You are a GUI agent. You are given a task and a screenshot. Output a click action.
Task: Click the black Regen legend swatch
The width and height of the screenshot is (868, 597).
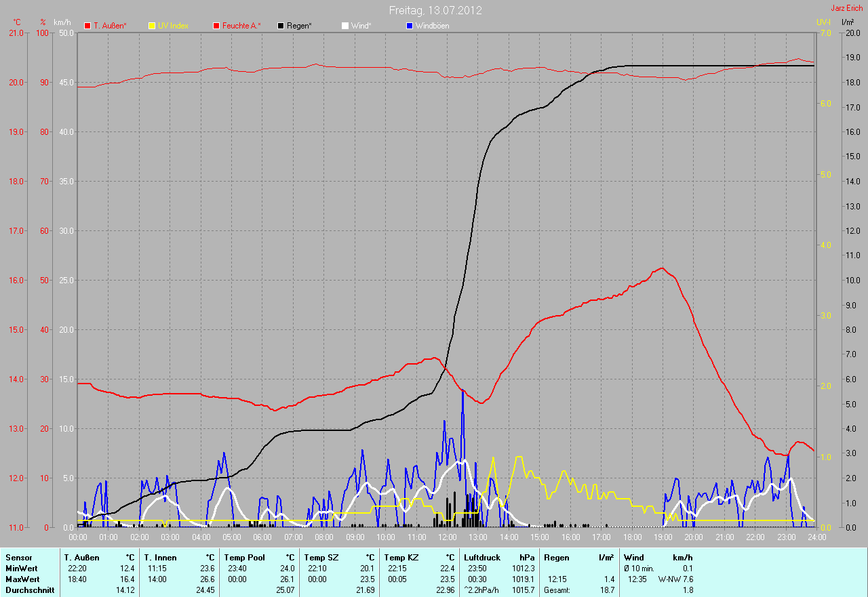pos(281,26)
